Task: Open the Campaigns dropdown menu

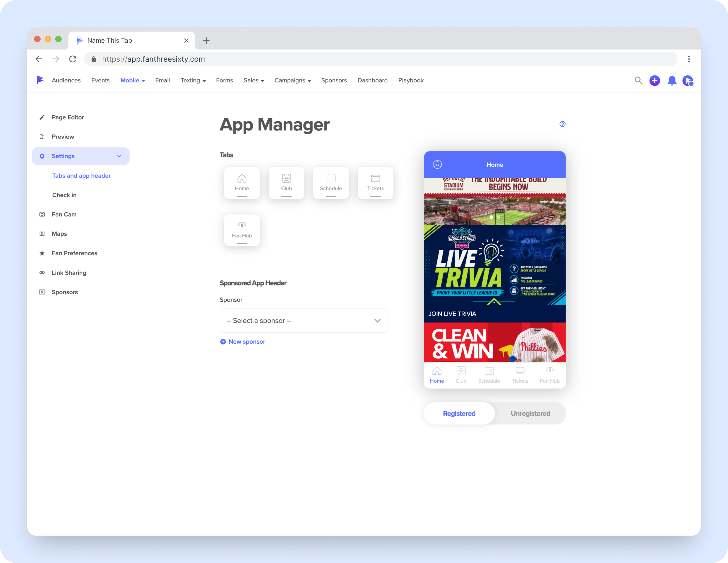Action: tap(292, 80)
